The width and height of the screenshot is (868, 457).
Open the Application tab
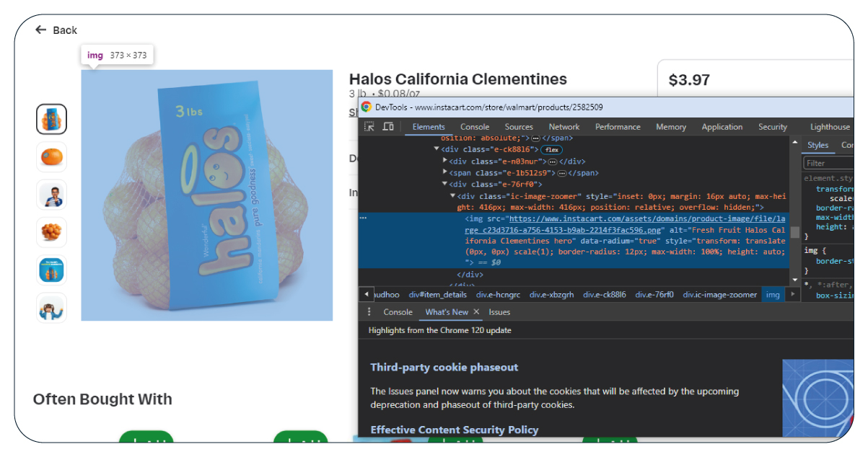722,127
